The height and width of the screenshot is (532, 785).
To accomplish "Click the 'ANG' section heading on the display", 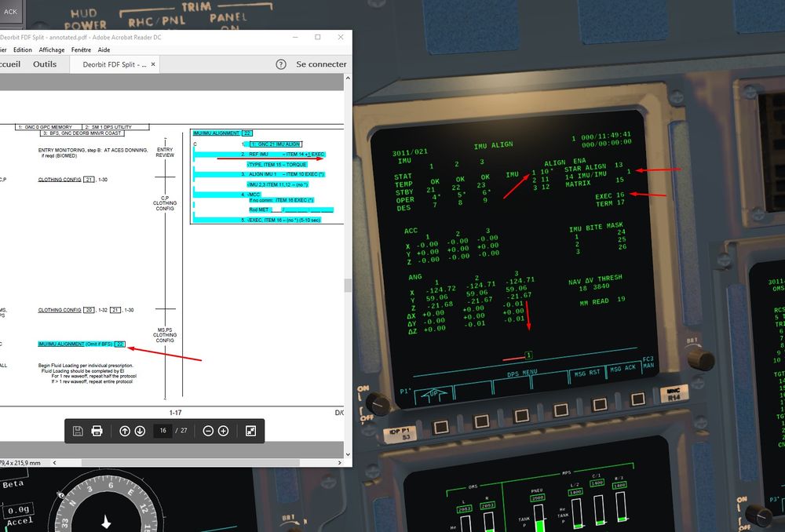I will coord(415,277).
